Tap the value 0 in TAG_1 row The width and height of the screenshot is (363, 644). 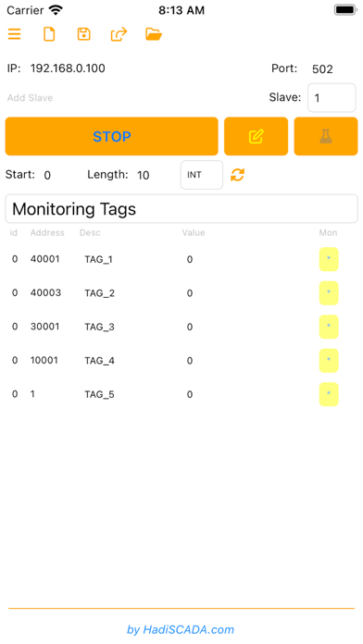coord(190,259)
